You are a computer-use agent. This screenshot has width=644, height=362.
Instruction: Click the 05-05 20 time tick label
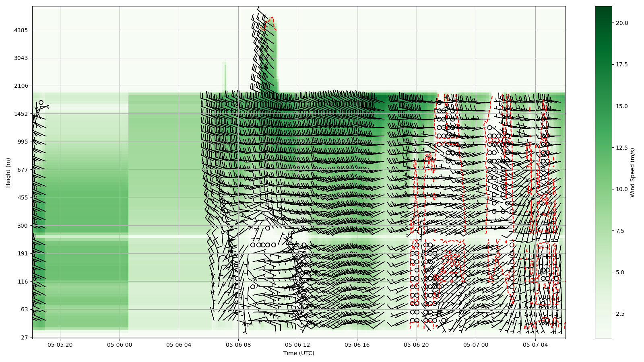coord(60,345)
